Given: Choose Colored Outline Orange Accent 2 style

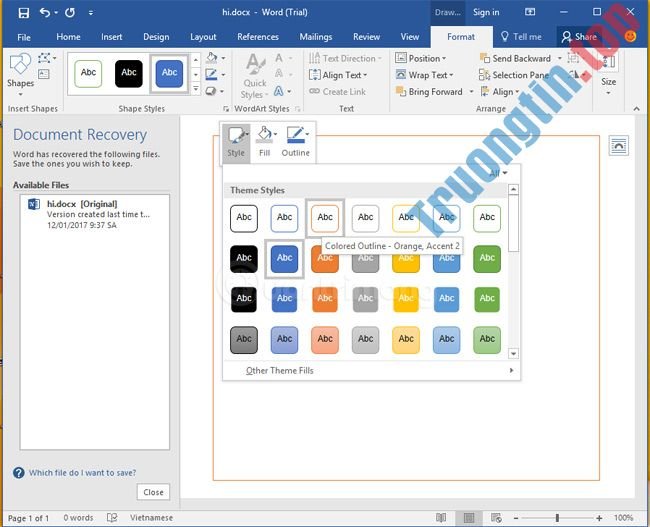Looking at the screenshot, I should [325, 218].
